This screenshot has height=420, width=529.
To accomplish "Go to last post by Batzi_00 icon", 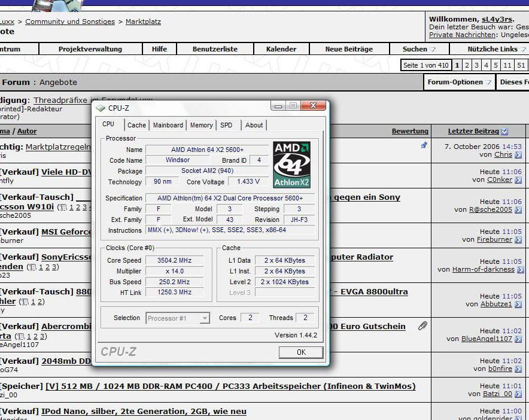I will click(x=518, y=394).
